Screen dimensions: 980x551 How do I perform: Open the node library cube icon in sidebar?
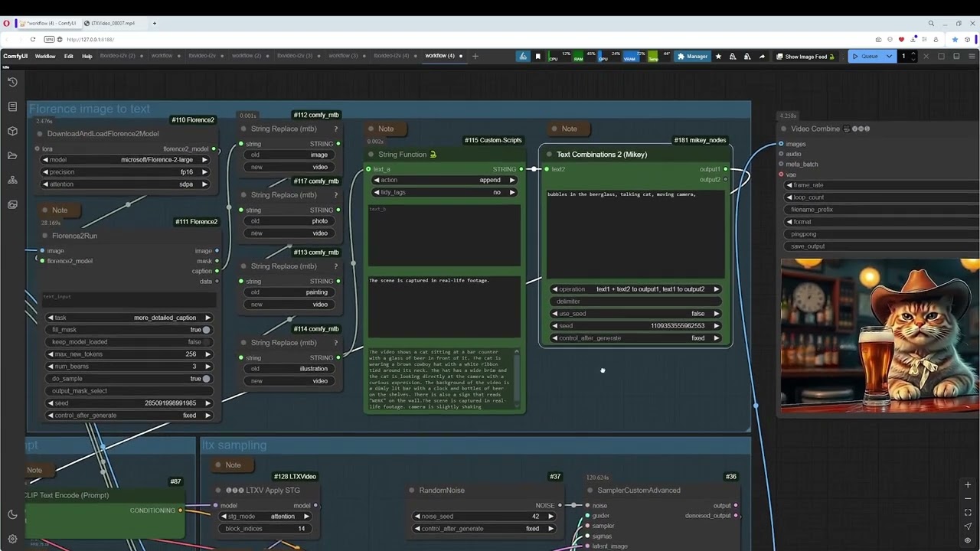click(12, 131)
